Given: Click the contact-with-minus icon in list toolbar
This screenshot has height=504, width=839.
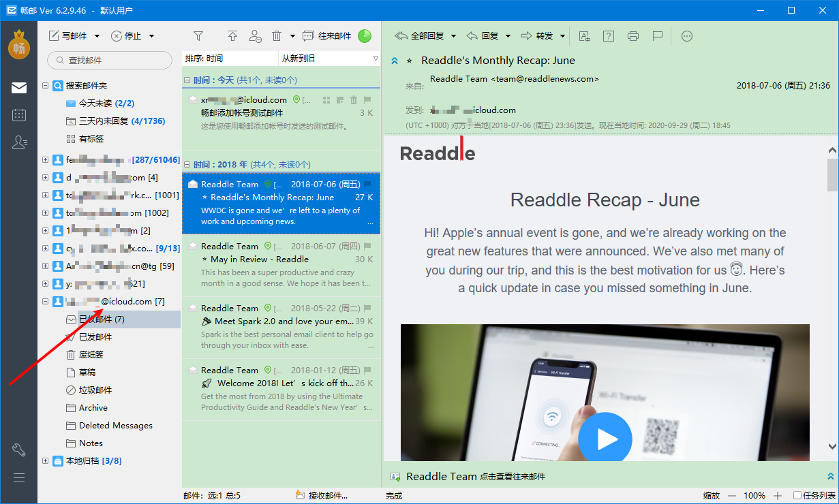Looking at the screenshot, I should [255, 36].
